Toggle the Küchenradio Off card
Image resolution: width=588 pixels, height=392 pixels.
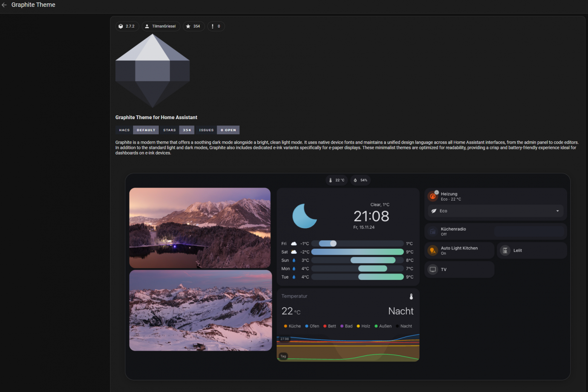[x=496, y=231]
